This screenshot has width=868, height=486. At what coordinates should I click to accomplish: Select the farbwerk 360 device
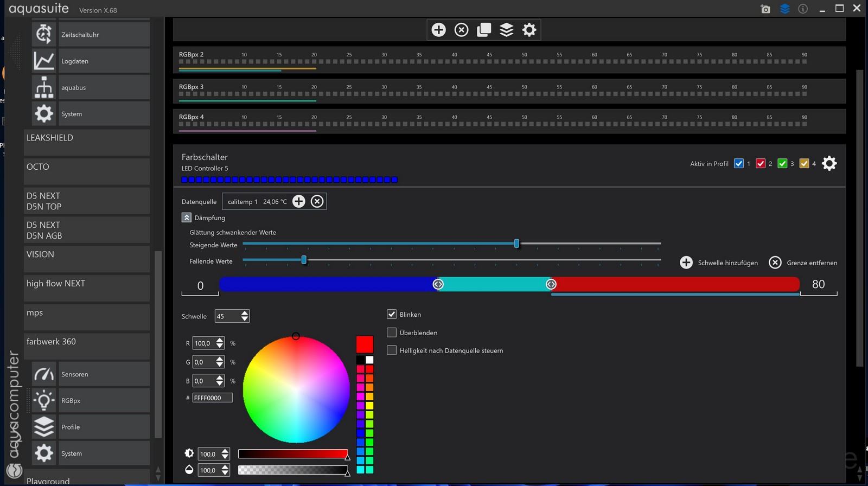click(87, 347)
